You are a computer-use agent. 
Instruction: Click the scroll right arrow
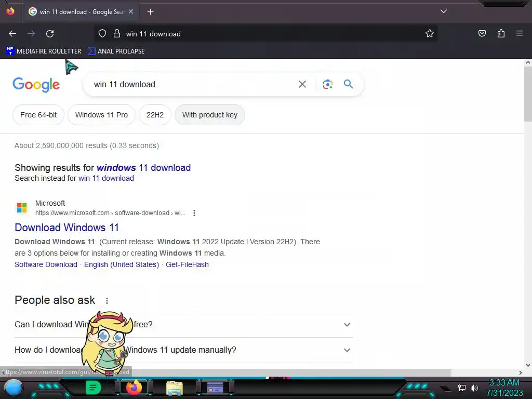pyautogui.click(x=521, y=373)
